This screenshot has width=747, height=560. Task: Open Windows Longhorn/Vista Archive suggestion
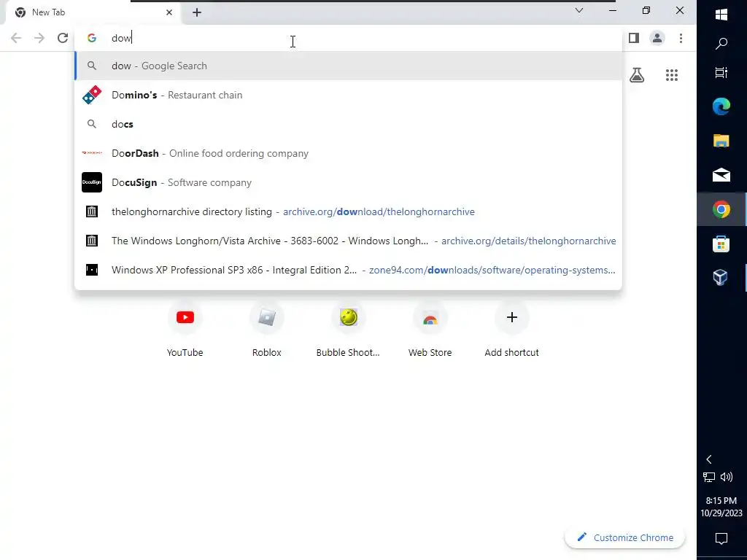coord(348,241)
